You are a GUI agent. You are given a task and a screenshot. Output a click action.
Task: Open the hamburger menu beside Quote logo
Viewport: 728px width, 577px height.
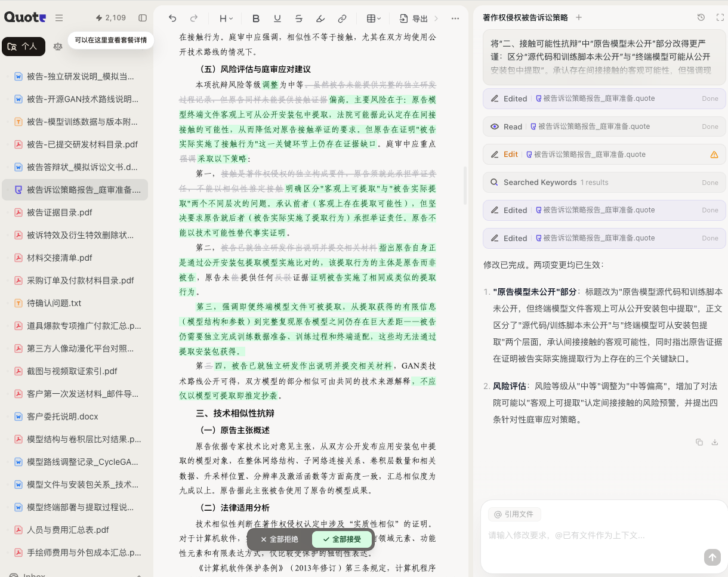click(59, 18)
